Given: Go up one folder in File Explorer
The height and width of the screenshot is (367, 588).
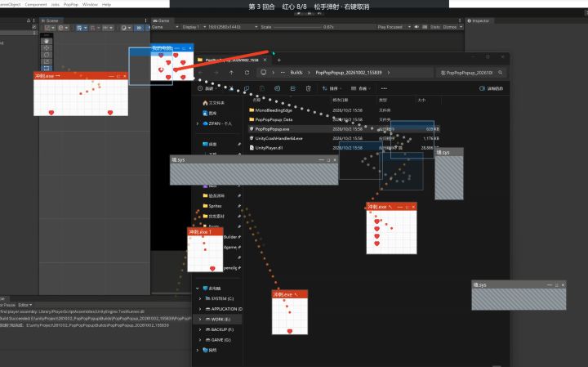Looking at the screenshot, I should pos(231,73).
